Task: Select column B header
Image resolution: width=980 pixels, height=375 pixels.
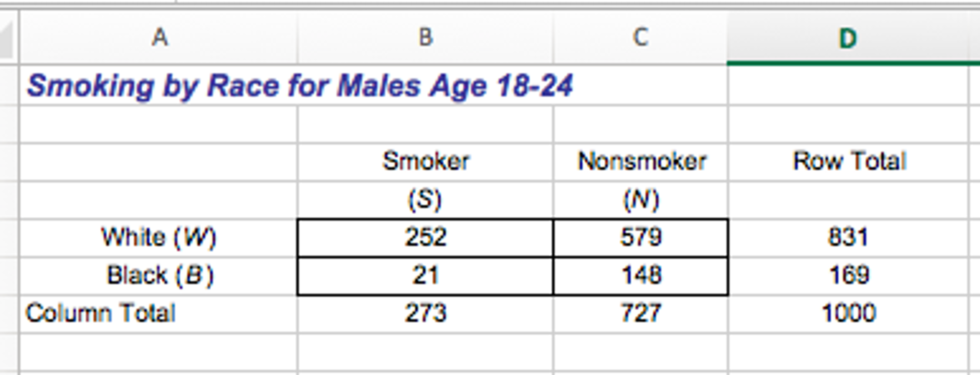Action: pyautogui.click(x=425, y=37)
